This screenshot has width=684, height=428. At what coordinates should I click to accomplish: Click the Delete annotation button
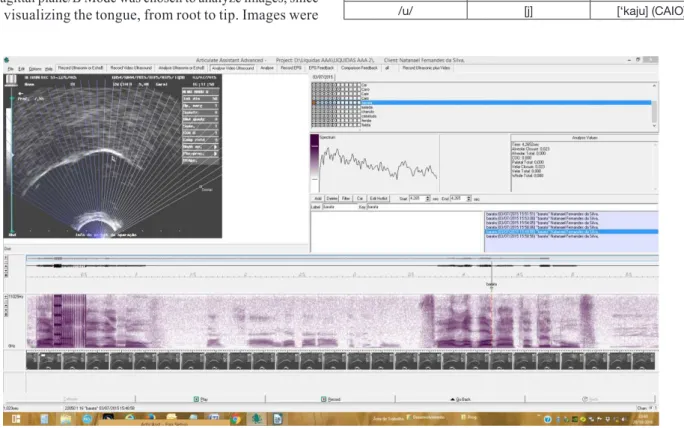click(x=332, y=199)
